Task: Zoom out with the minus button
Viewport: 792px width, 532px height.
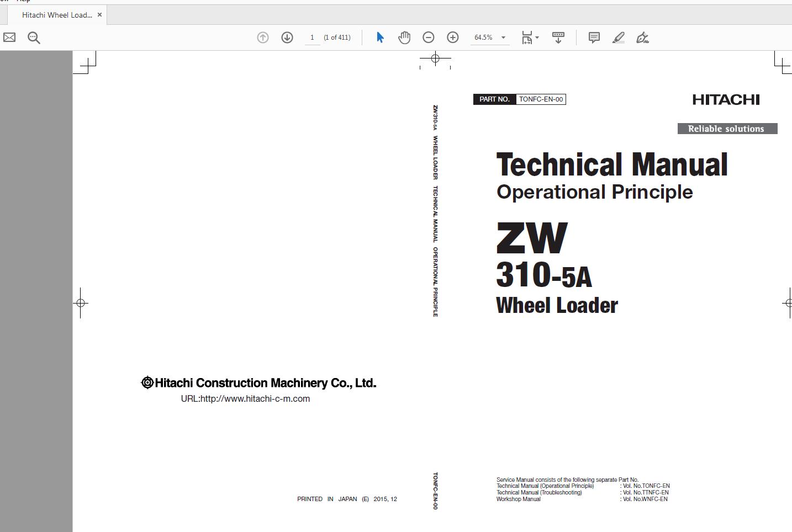Action: [429, 38]
